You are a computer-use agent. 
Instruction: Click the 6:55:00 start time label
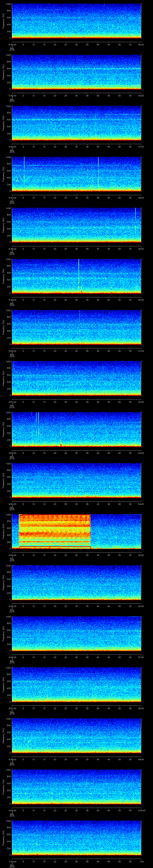click(x=12, y=606)
